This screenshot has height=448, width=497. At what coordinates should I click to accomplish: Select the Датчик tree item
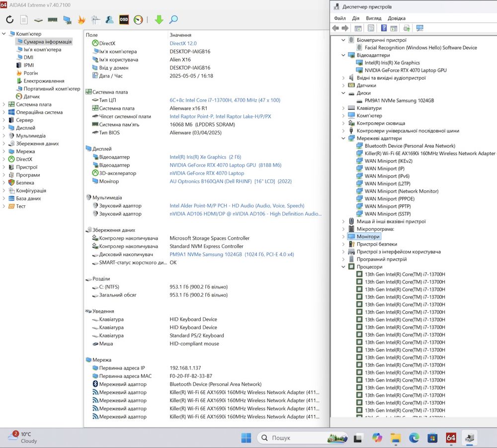pos(31,96)
